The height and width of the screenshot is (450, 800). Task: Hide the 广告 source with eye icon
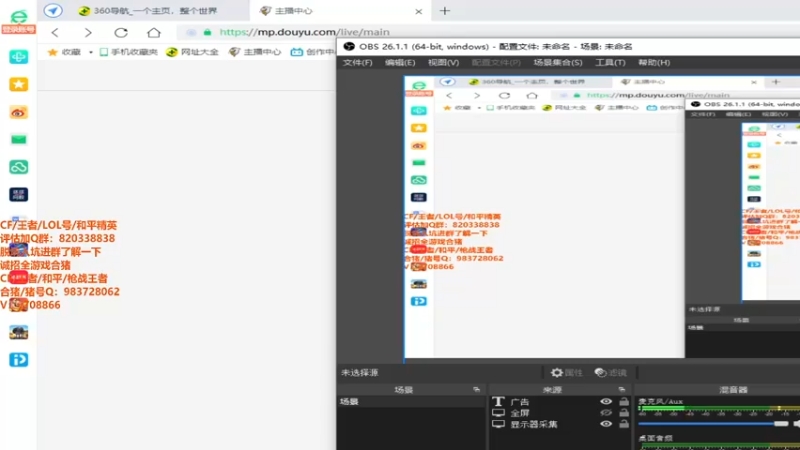coord(606,402)
